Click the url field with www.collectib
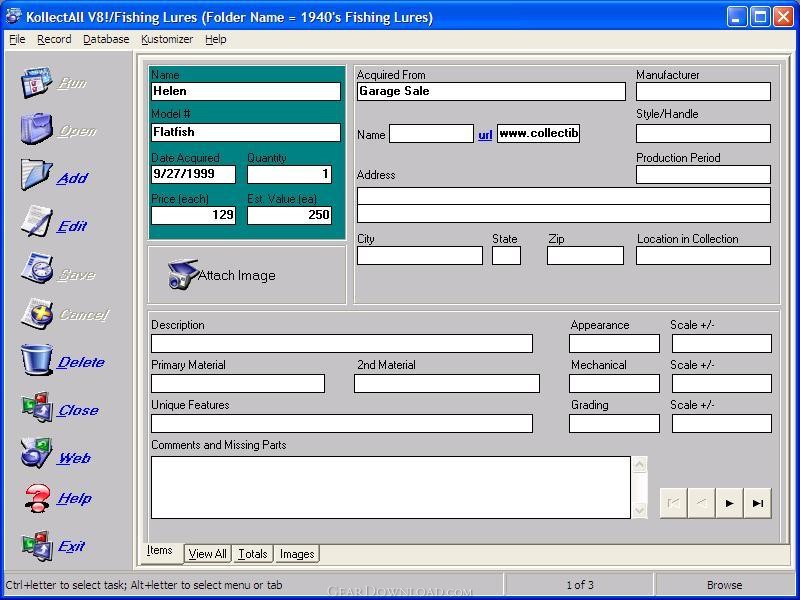This screenshot has width=800, height=600. point(538,133)
